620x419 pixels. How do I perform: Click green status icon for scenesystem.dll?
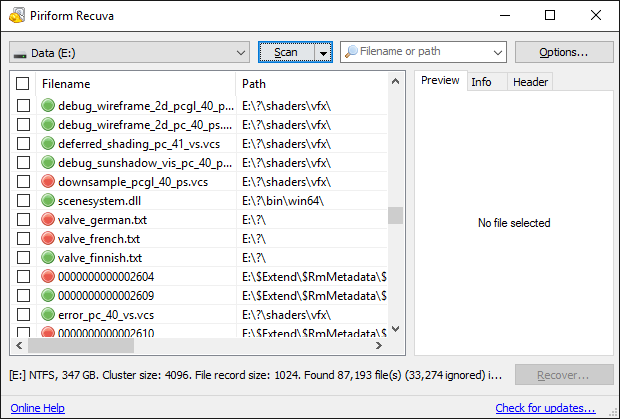pos(48,200)
